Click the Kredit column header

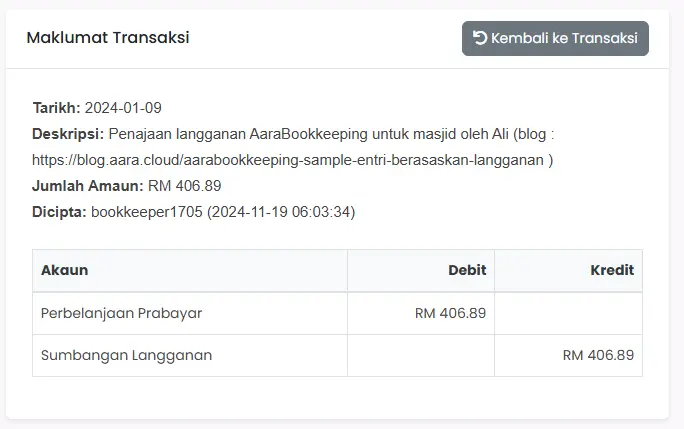coord(568,271)
